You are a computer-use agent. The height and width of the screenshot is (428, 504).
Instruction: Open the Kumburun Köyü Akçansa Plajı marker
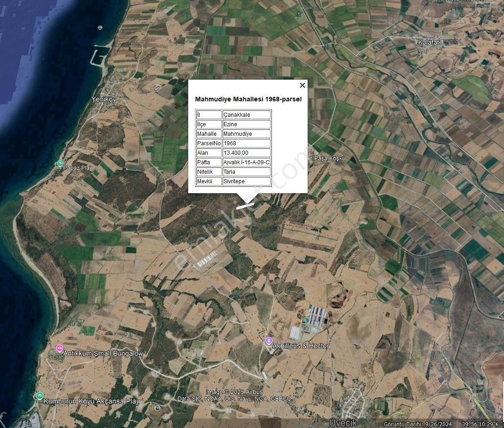(40, 396)
